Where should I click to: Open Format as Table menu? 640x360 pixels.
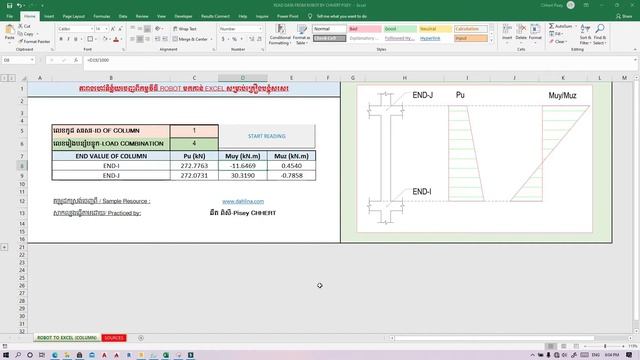[301, 34]
